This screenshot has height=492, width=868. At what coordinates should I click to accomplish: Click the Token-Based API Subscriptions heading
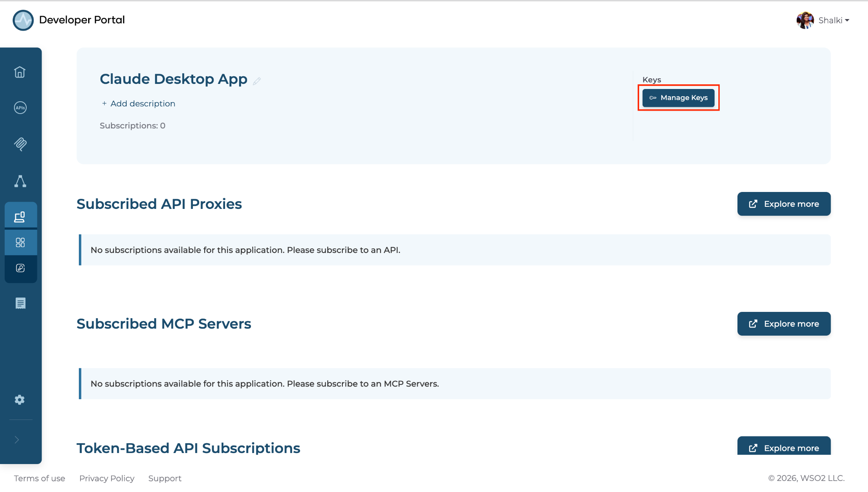coord(188,448)
